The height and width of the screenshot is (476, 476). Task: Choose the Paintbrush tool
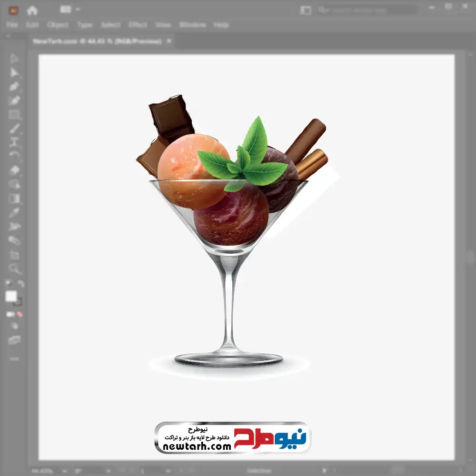pos(14,129)
